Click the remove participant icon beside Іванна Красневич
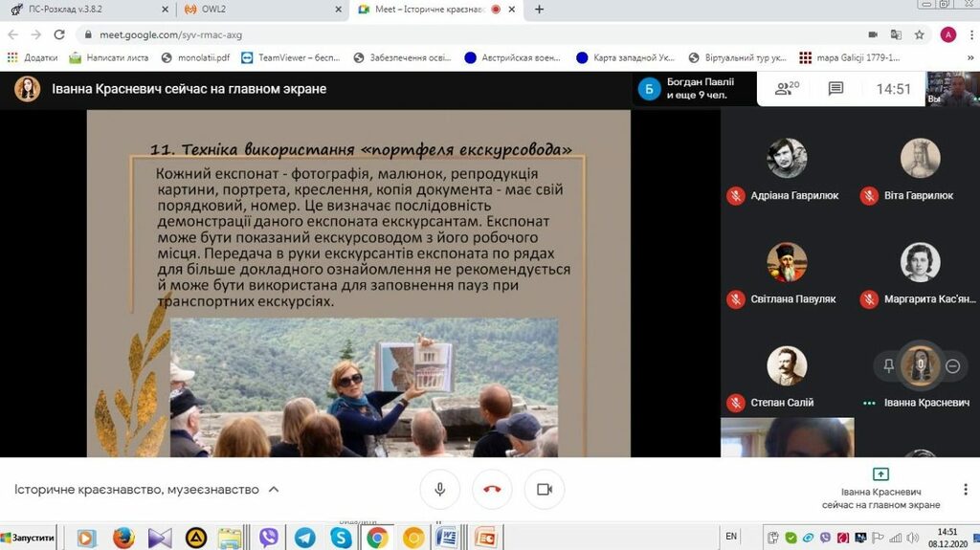 952,365
